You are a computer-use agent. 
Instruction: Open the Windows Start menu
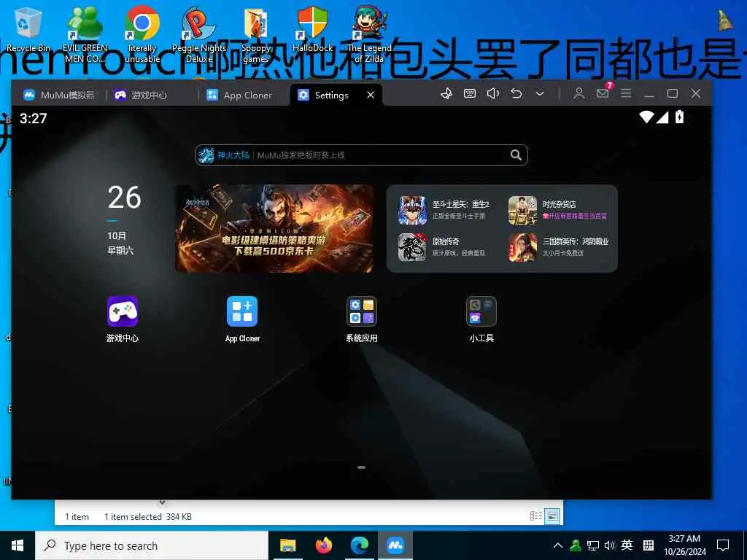pyautogui.click(x=18, y=545)
